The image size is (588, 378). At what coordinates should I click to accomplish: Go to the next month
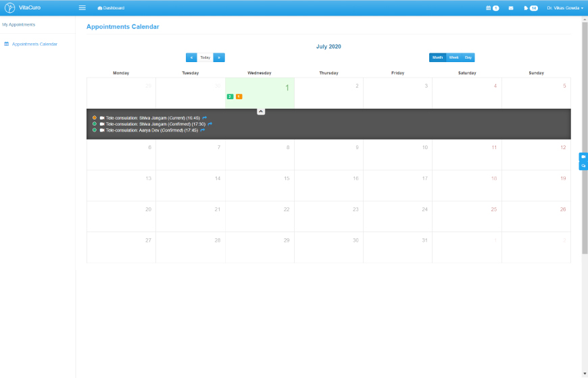(219, 57)
